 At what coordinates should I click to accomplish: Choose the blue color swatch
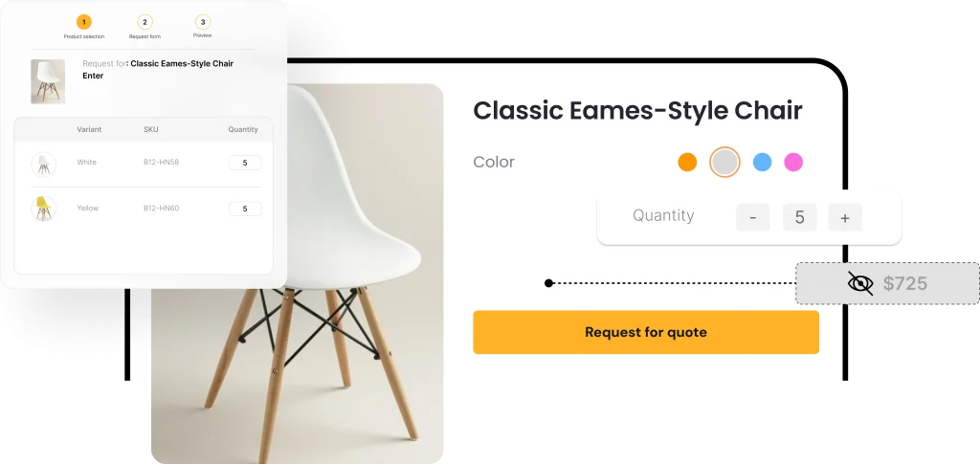coord(762,163)
